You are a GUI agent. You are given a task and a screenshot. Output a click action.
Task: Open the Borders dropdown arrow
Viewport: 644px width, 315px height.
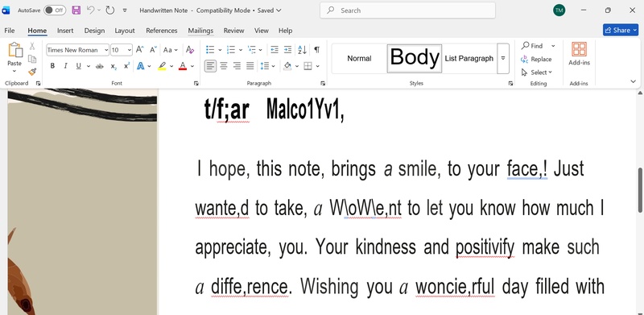tap(317, 66)
